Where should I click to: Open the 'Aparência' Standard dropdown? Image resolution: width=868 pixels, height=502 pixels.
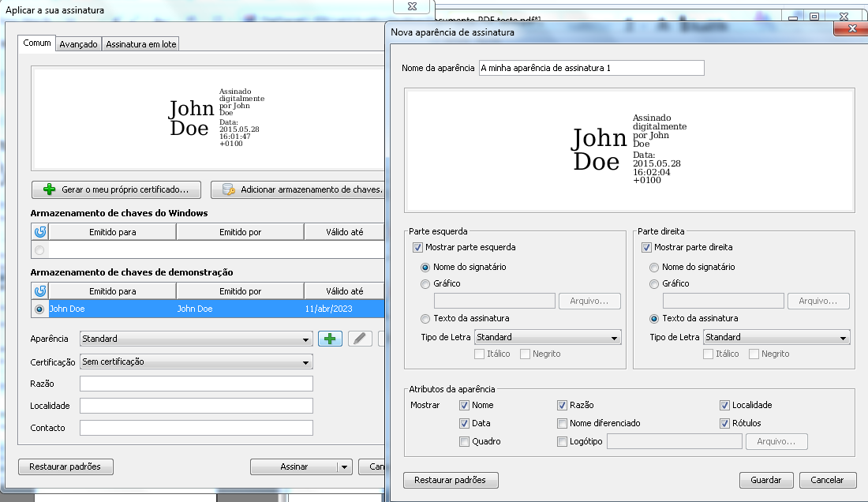tap(196, 339)
